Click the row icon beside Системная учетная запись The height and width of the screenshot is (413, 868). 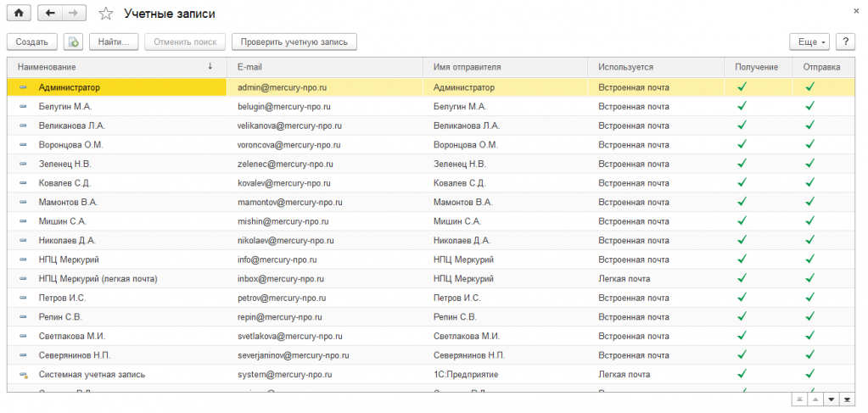pos(23,375)
